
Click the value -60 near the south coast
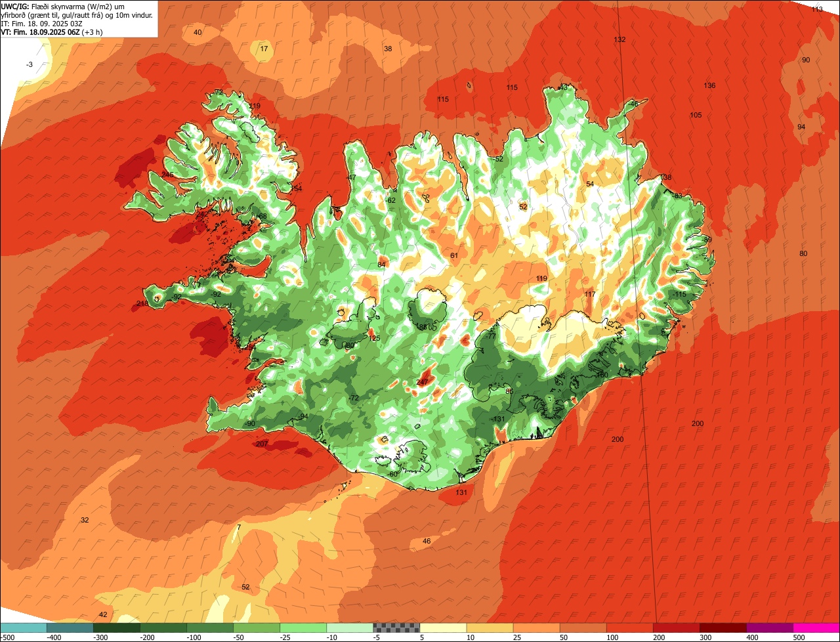pyautogui.click(x=392, y=474)
